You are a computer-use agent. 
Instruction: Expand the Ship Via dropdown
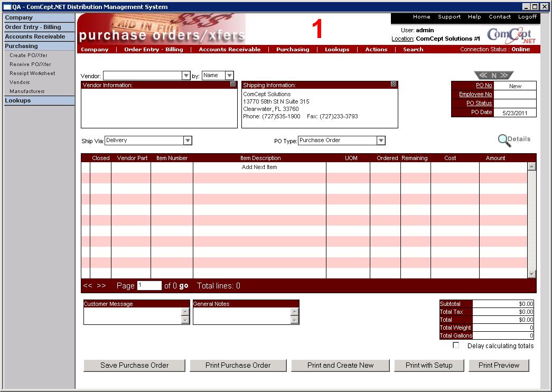pos(188,141)
